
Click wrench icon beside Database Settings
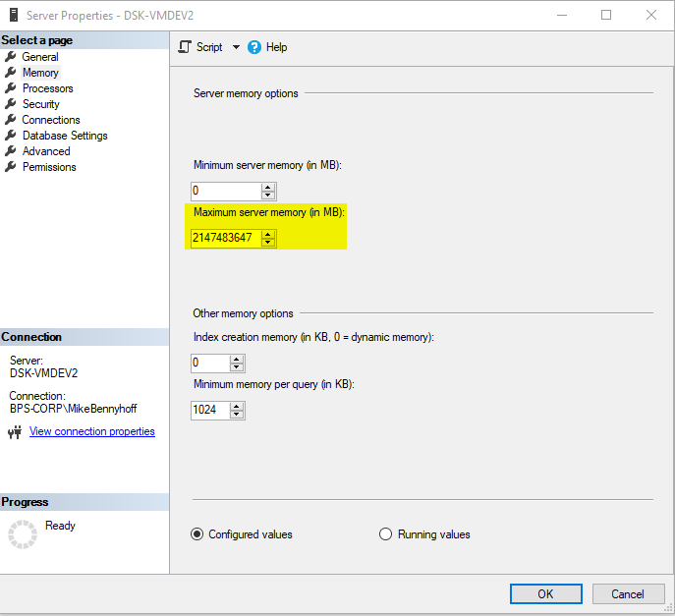11,136
